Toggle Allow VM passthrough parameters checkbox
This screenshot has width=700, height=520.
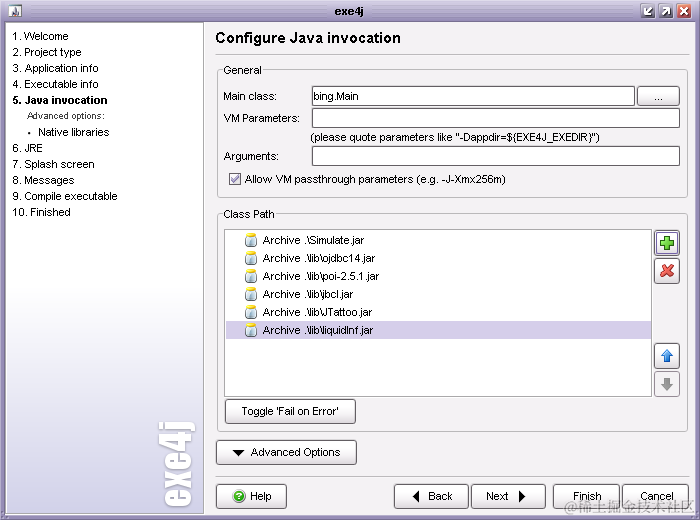(235, 179)
